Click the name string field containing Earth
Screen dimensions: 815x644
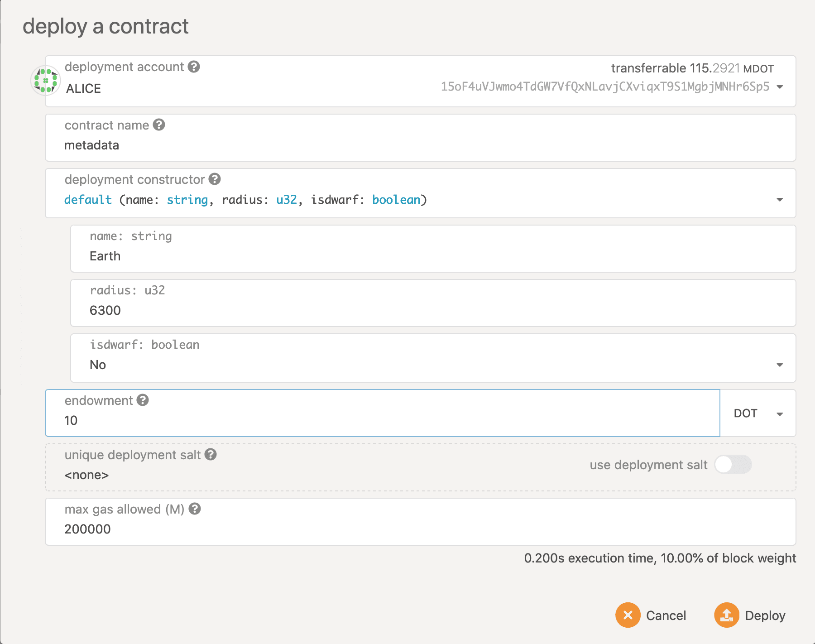(x=317, y=256)
